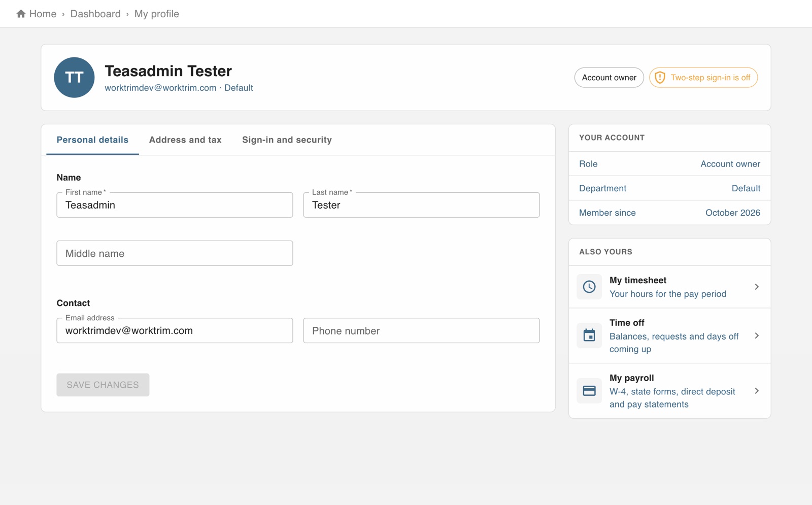
Task: Click the calendar icon for Time off
Action: click(589, 335)
